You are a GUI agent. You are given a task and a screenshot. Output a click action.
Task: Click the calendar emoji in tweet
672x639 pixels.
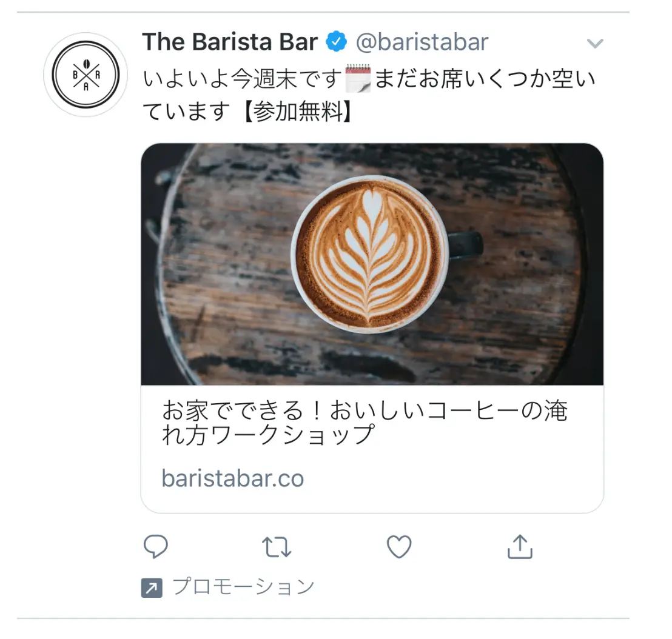(x=358, y=78)
